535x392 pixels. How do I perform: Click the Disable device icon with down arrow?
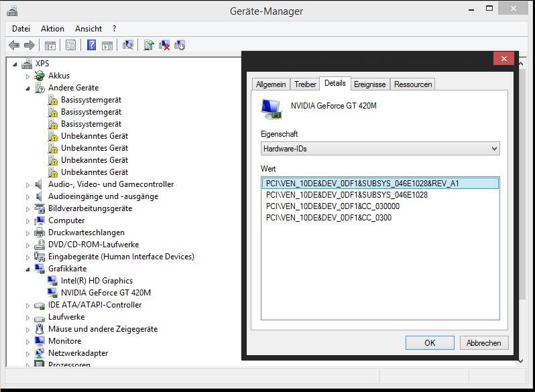(x=180, y=45)
